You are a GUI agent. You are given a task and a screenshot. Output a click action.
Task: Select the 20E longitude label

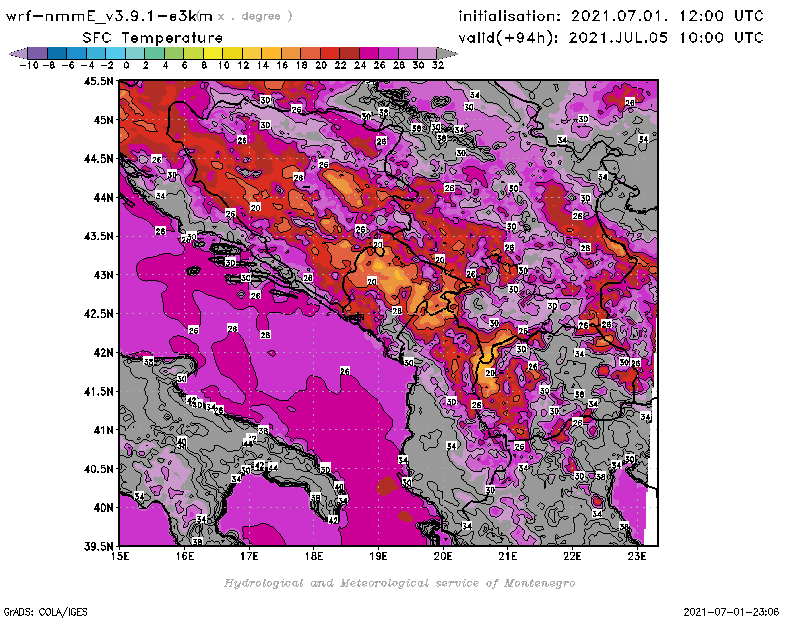[443, 556]
